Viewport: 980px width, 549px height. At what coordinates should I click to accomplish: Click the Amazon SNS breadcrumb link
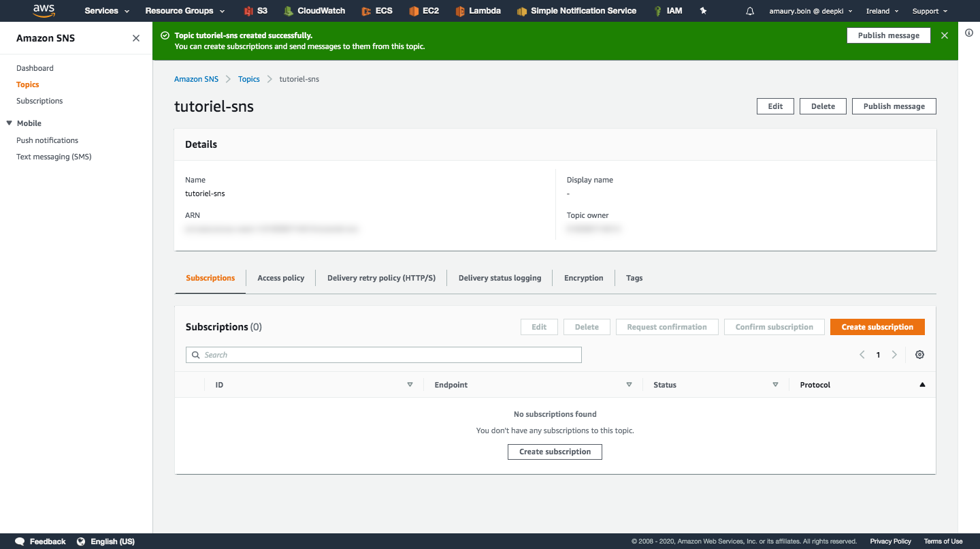pyautogui.click(x=197, y=79)
